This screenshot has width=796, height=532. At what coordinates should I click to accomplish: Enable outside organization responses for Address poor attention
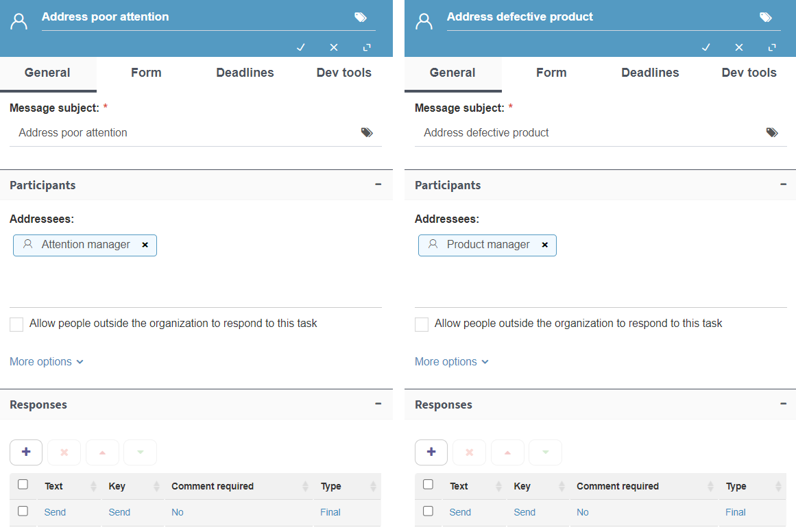[16, 324]
